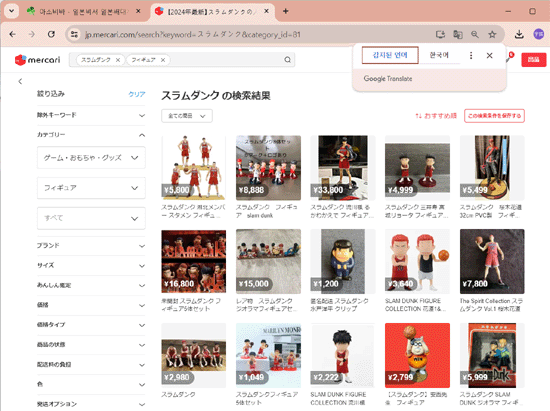550x411 pixels.
Task: Close the first browser tab
Action: (x=138, y=11)
